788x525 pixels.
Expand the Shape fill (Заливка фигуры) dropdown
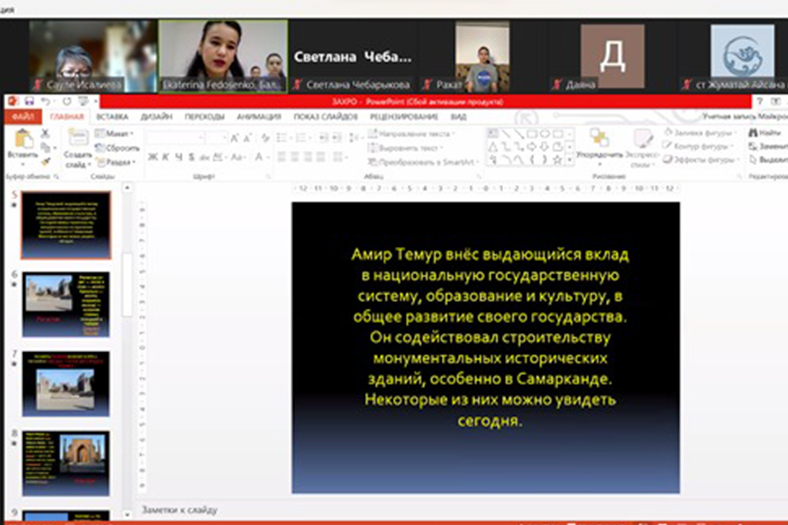pyautogui.click(x=702, y=132)
